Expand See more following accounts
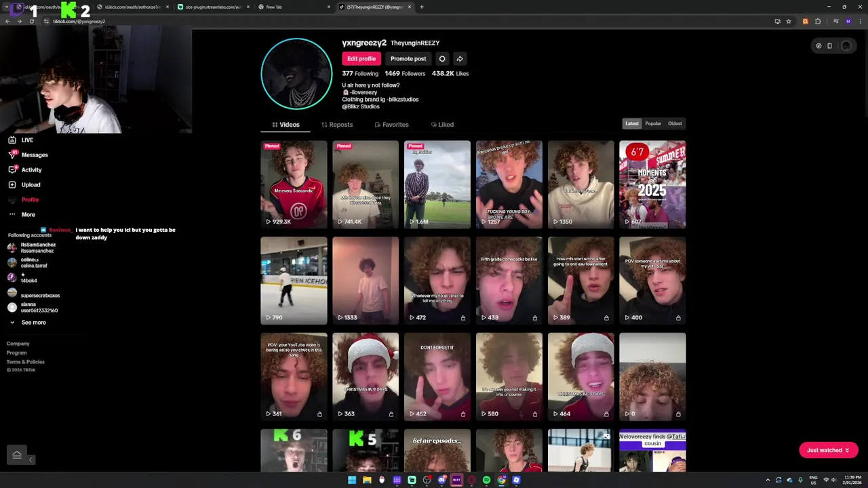The height and width of the screenshot is (488, 868). (27, 323)
